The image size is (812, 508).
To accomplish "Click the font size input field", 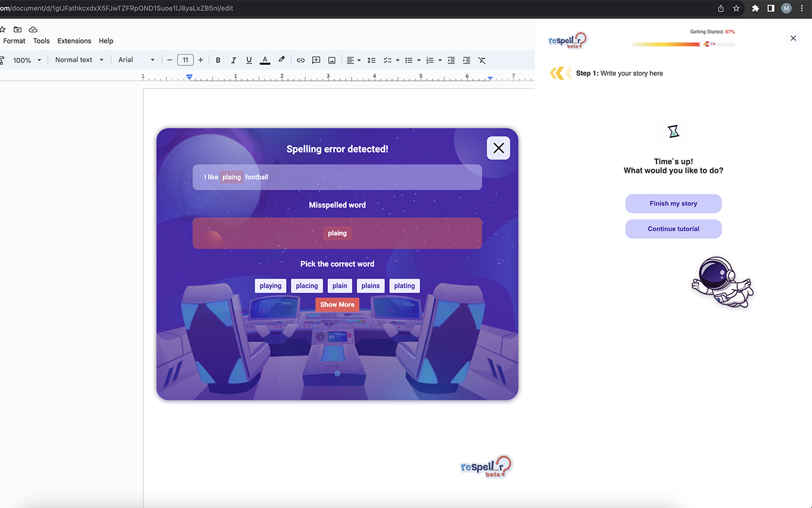I will pyautogui.click(x=185, y=60).
